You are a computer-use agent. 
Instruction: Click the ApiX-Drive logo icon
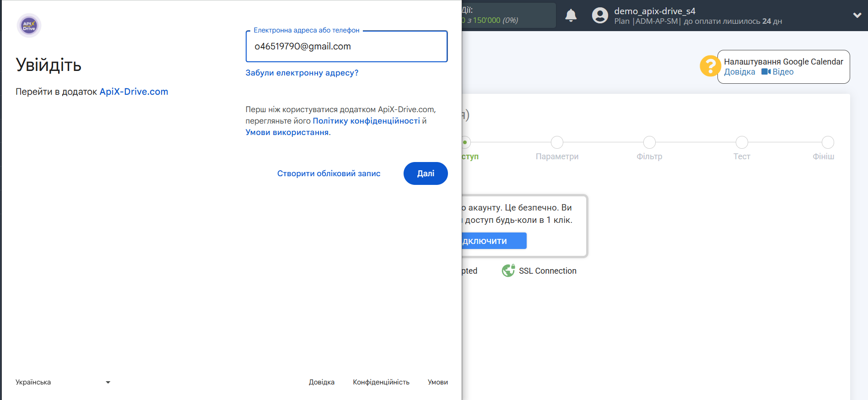point(29,25)
